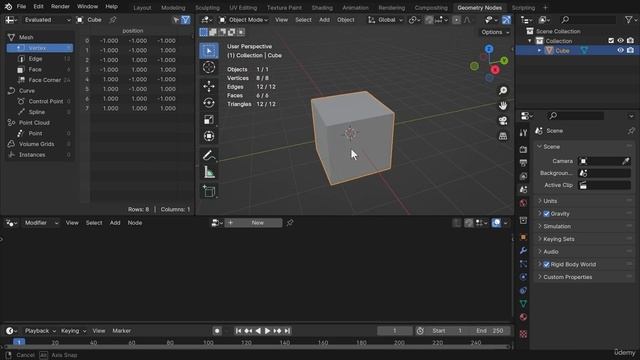Switch to the Shading workspace tab
This screenshot has height=360, width=640.
322,8
